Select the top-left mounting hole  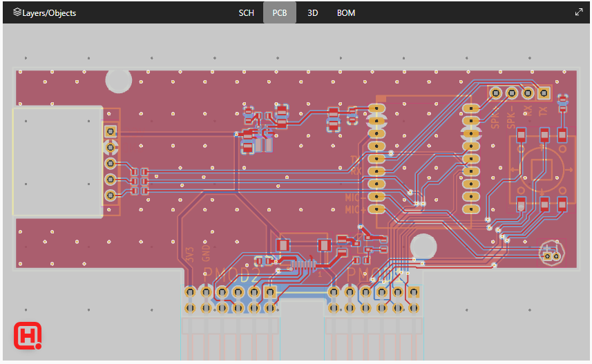pyautogui.click(x=119, y=80)
